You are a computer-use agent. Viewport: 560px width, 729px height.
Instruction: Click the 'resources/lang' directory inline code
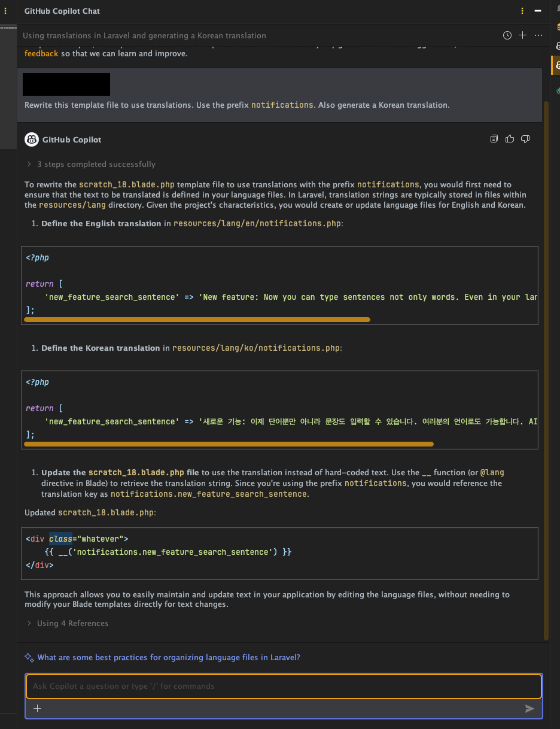tap(72, 205)
